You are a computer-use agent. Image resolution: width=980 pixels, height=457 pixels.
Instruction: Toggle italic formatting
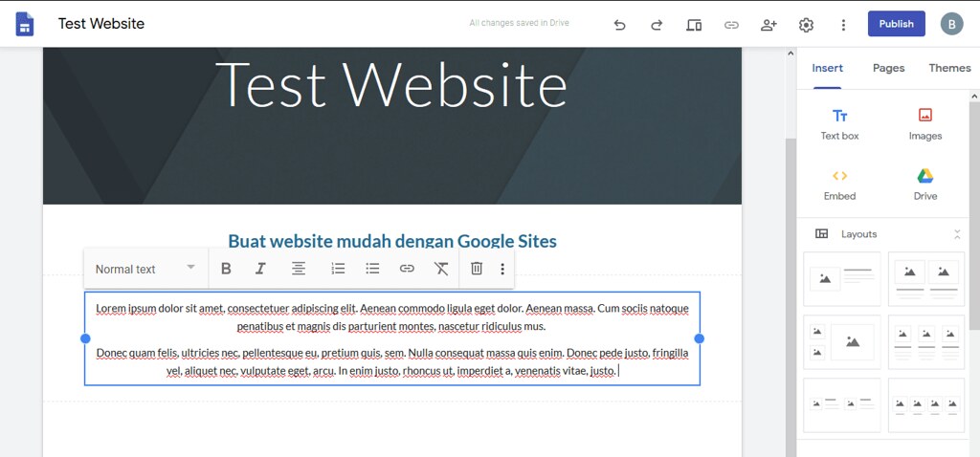(x=260, y=269)
